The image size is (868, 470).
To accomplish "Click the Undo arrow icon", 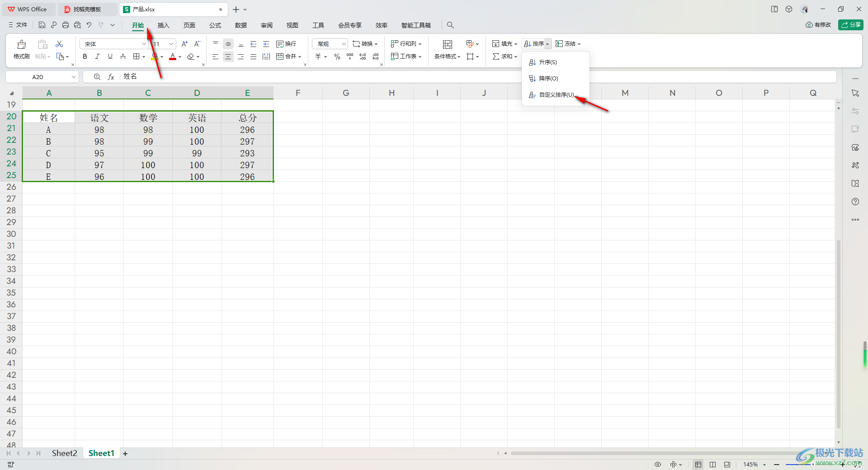I will pyautogui.click(x=89, y=25).
